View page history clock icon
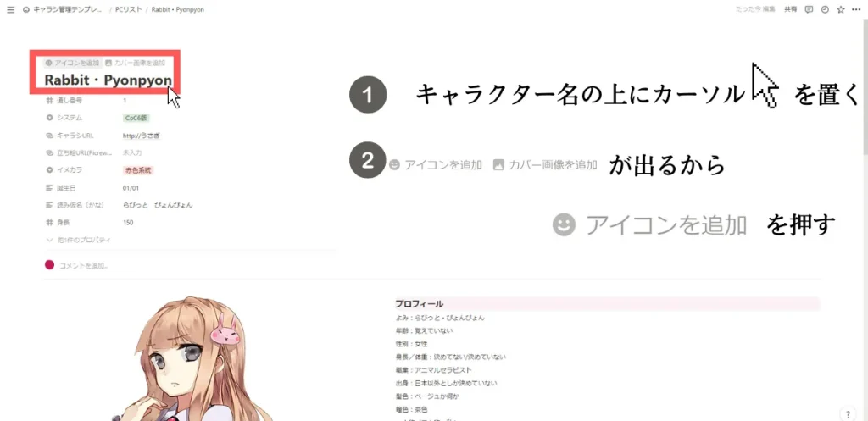The image size is (868, 421). pos(825,10)
